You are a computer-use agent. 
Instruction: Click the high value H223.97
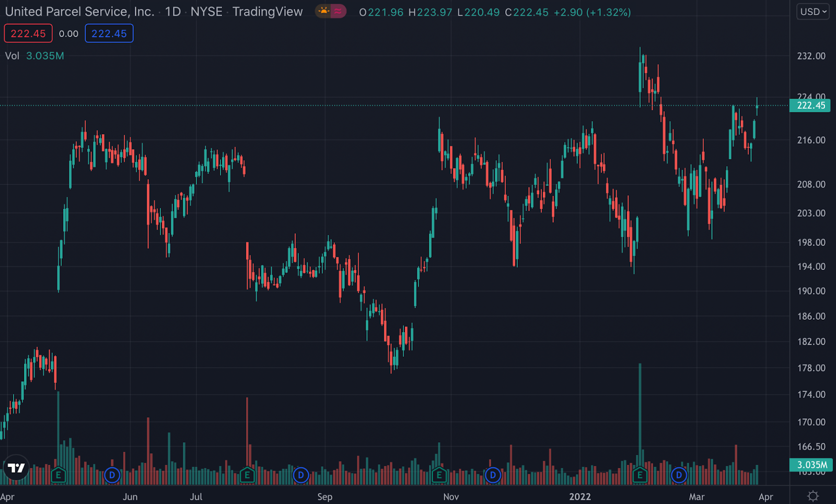430,12
